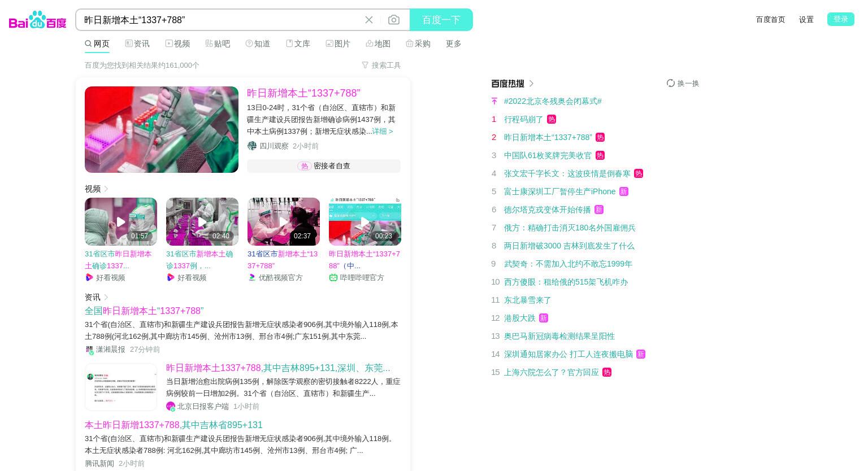The width and height of the screenshot is (868, 471).
Task: Open the 设置 menu
Action: tap(806, 19)
